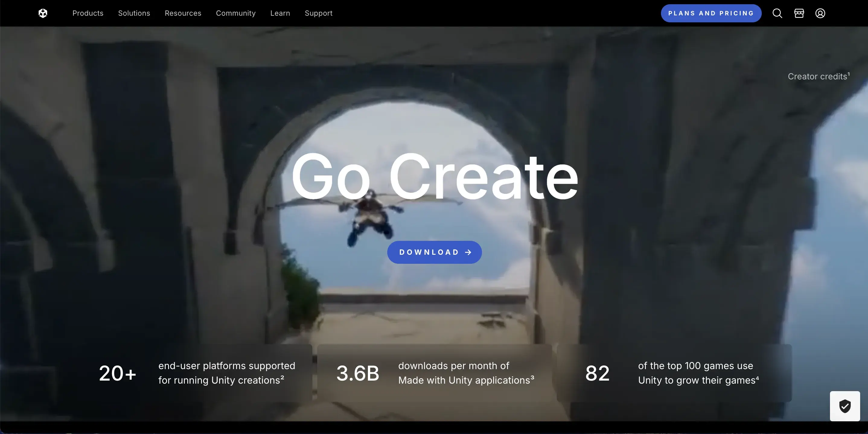This screenshot has height=434, width=868.
Task: Expand the Products navigation menu
Action: [x=88, y=13]
